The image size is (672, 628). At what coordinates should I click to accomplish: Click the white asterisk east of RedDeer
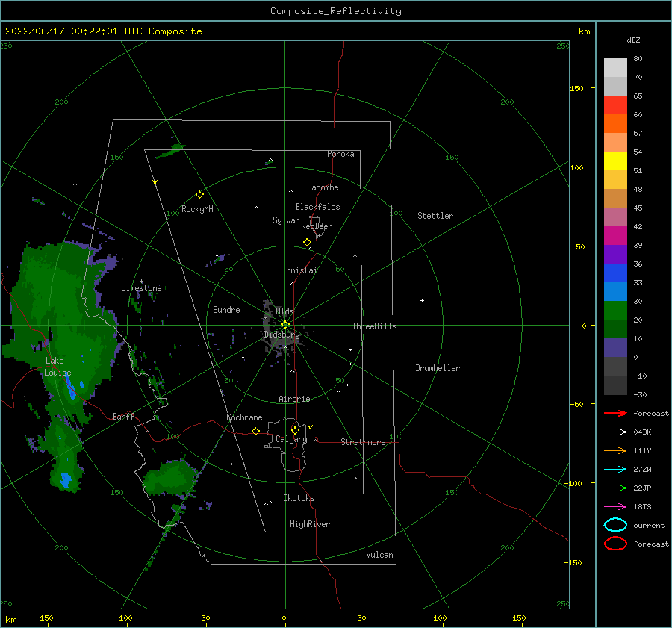pos(355,256)
